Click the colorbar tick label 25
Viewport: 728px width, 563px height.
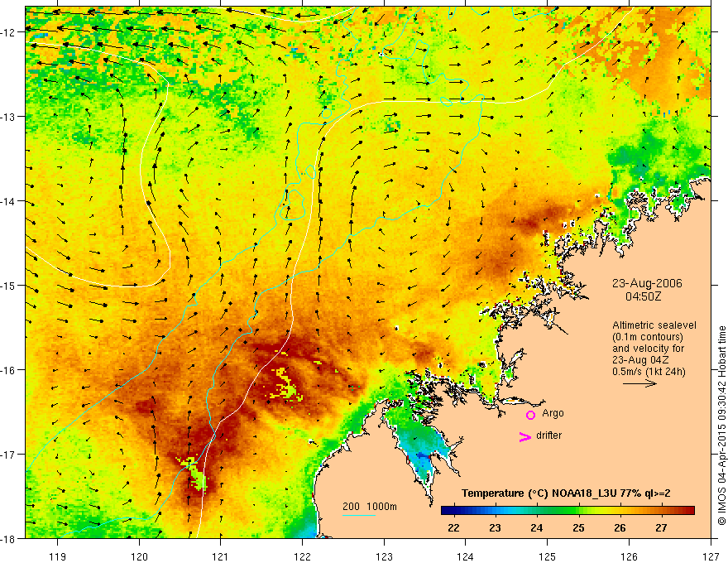coord(578,527)
